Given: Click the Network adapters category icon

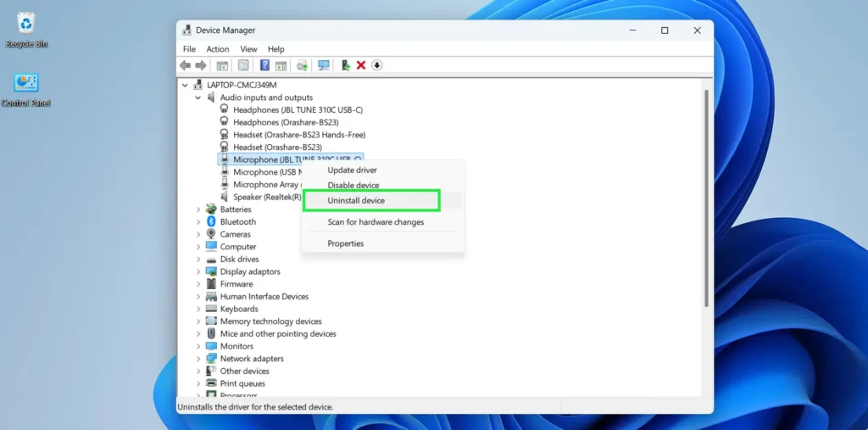Looking at the screenshot, I should (211, 359).
